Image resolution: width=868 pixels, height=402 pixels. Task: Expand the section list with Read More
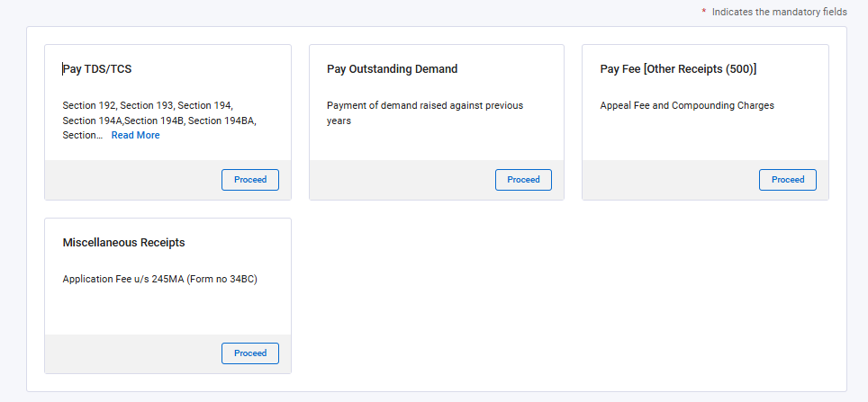tap(135, 135)
